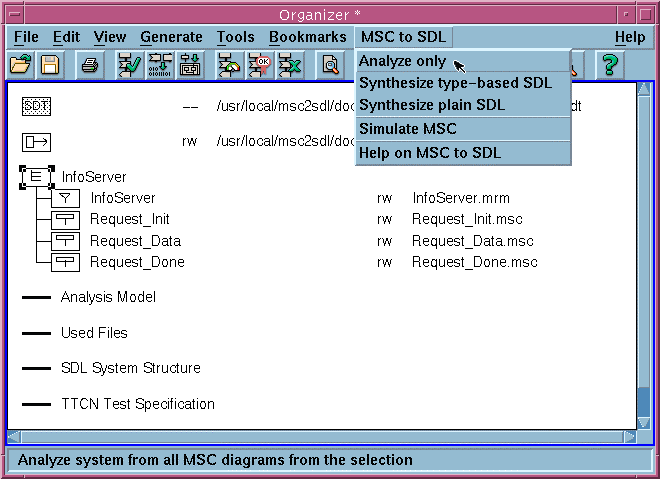Click the Save floppy disk icon
This screenshot has height=479, width=660.
(x=50, y=65)
